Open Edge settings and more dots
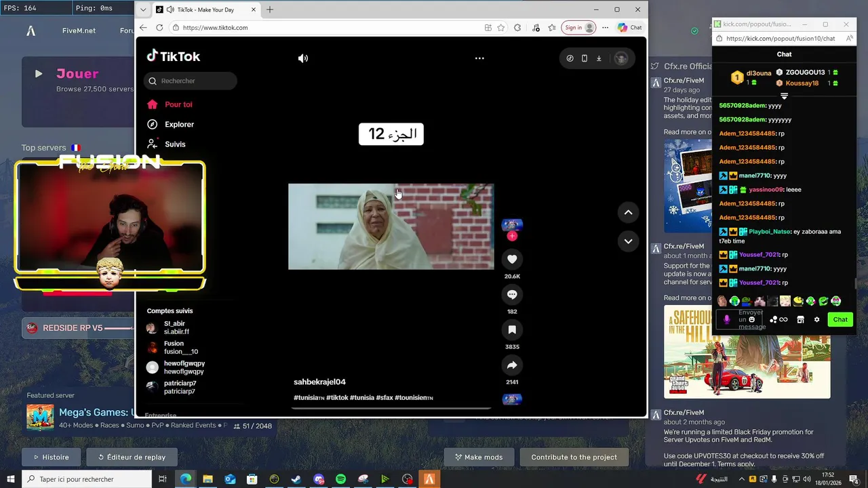The width and height of the screenshot is (868, 488). pos(606,28)
